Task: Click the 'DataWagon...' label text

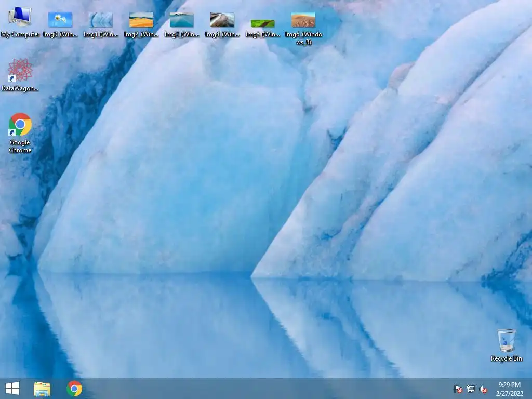Action: (x=20, y=88)
